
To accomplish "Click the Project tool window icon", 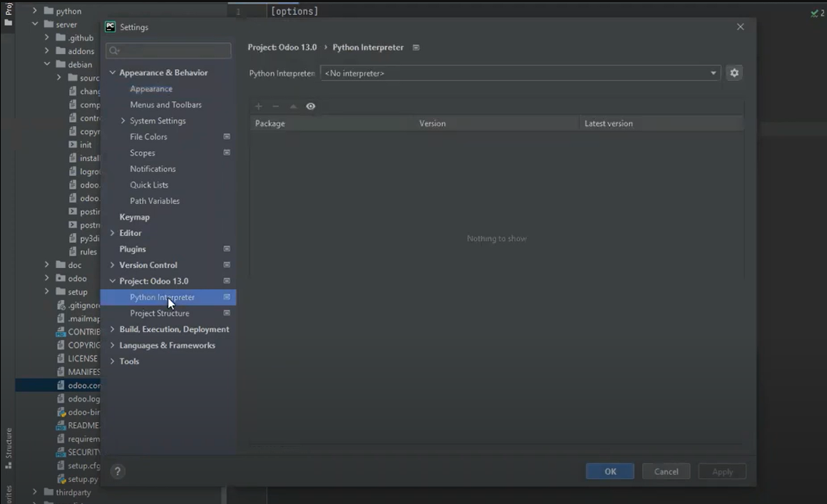I will tap(9, 23).
